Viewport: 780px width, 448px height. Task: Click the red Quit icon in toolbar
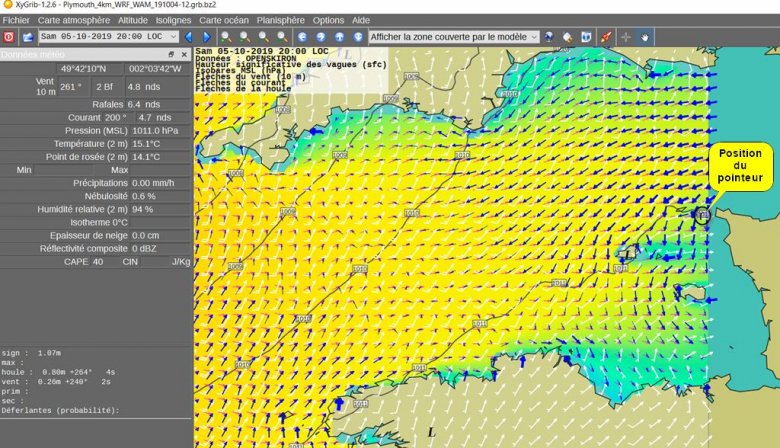8,37
